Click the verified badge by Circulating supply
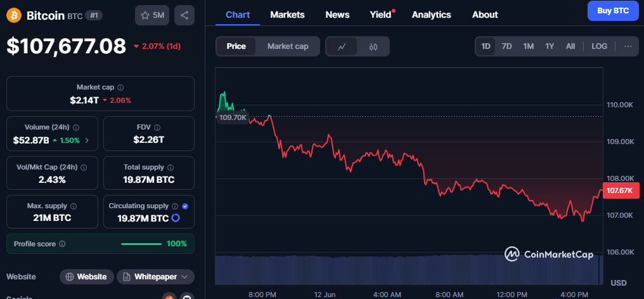644x299 pixels. pyautogui.click(x=185, y=206)
